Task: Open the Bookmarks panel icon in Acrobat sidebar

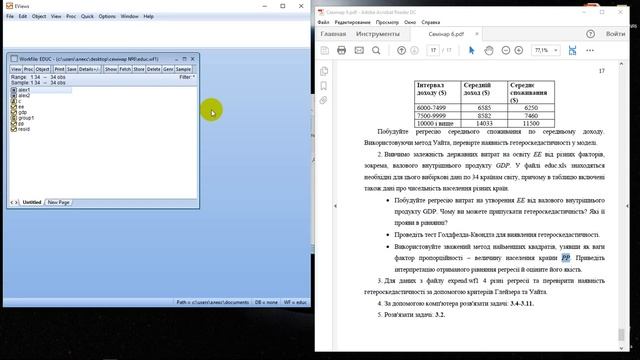Action: pos(324,86)
